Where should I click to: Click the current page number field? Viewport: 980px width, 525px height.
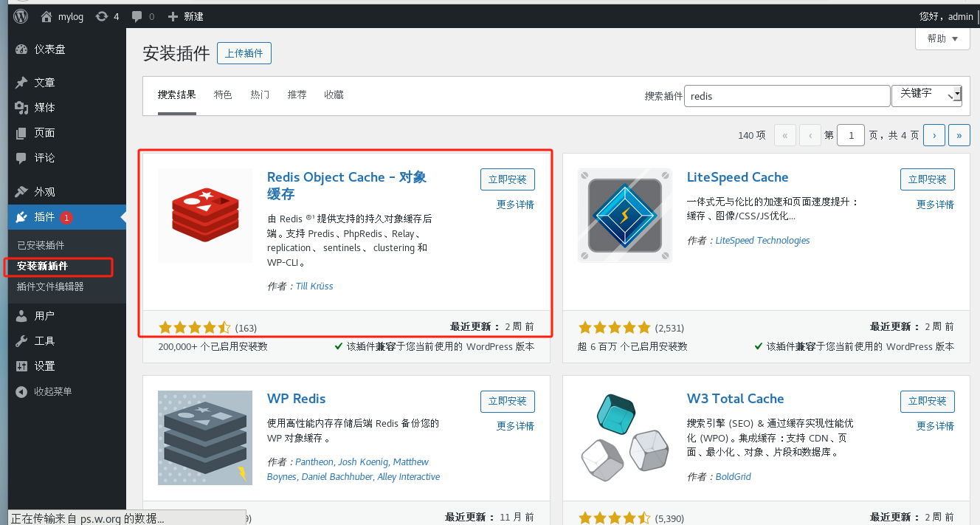click(851, 135)
